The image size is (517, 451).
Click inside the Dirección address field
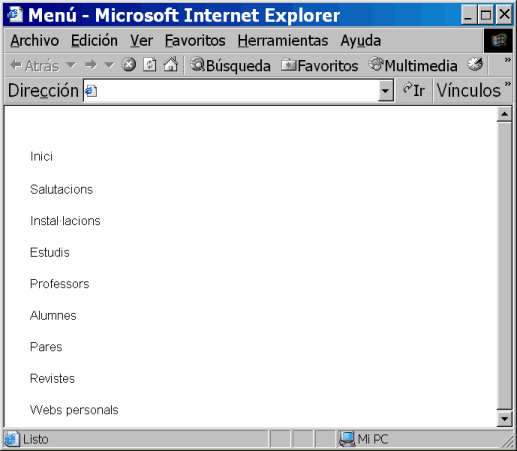click(x=231, y=90)
